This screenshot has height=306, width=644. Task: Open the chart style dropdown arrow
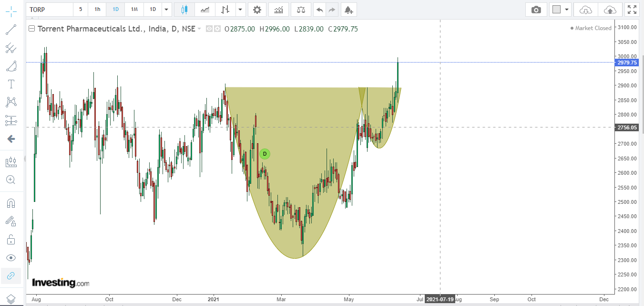[x=240, y=9]
